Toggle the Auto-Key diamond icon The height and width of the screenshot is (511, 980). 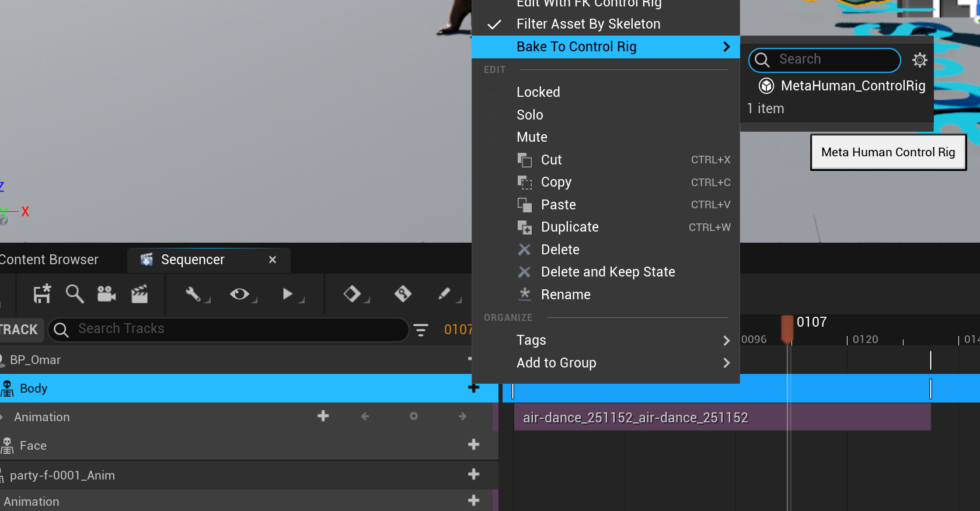(403, 293)
